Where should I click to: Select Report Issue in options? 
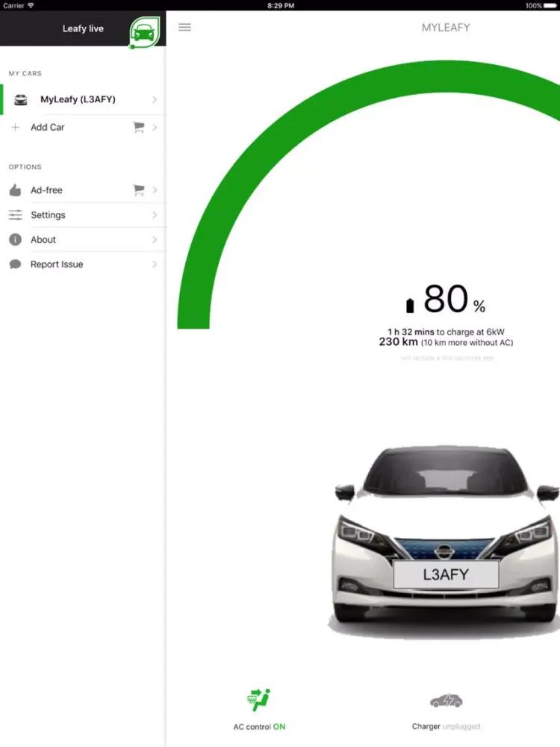coord(83,264)
